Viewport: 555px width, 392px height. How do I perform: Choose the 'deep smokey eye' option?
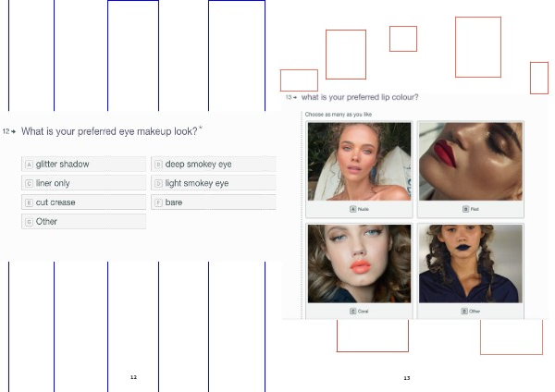point(214,165)
